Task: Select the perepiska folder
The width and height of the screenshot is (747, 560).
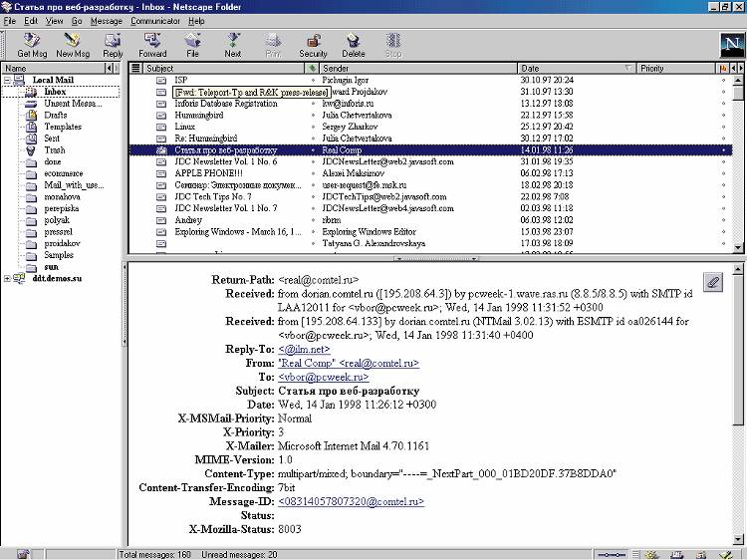Action: pos(52,208)
